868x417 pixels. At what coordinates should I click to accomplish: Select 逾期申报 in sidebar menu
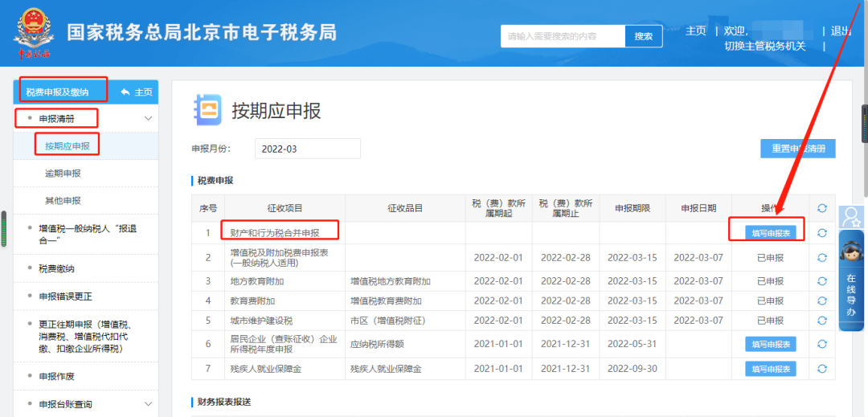click(63, 174)
